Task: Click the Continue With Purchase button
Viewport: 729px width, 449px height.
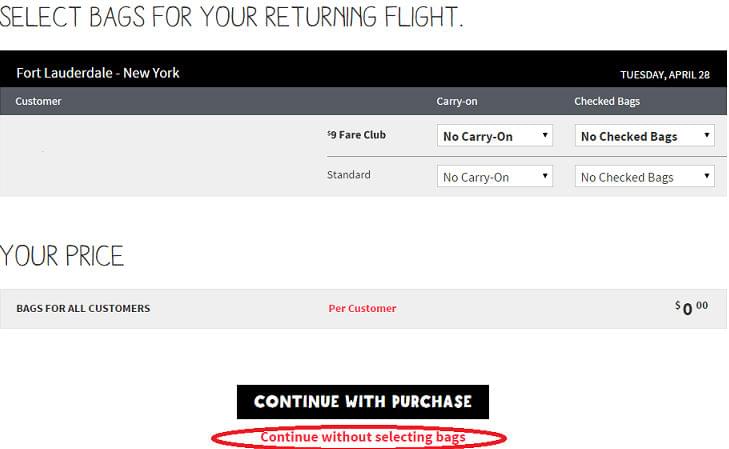Action: (363, 402)
